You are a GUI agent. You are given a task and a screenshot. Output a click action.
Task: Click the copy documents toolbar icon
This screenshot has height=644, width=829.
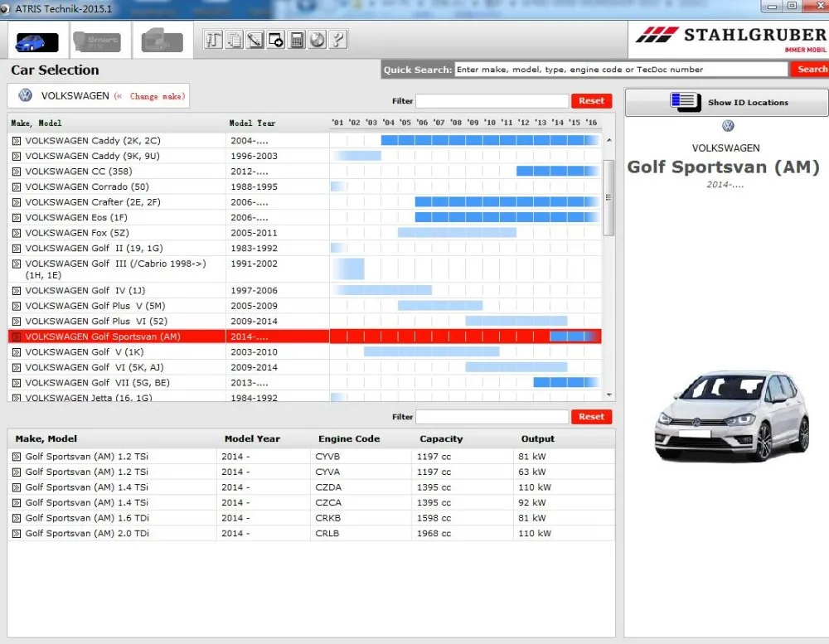click(235, 40)
